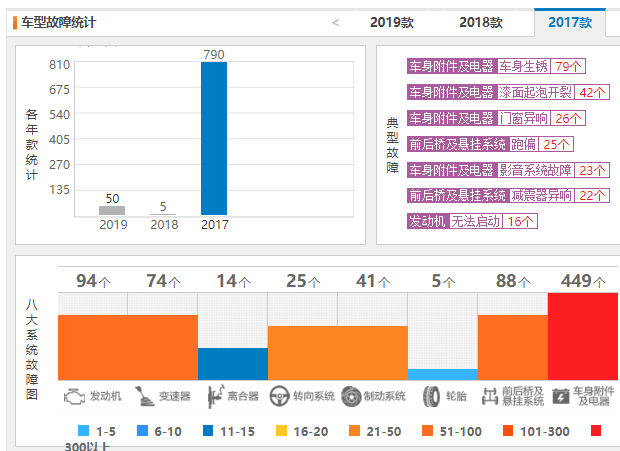
Task: Open the 影音系统故障 23个 fault tag
Action: 508,170
